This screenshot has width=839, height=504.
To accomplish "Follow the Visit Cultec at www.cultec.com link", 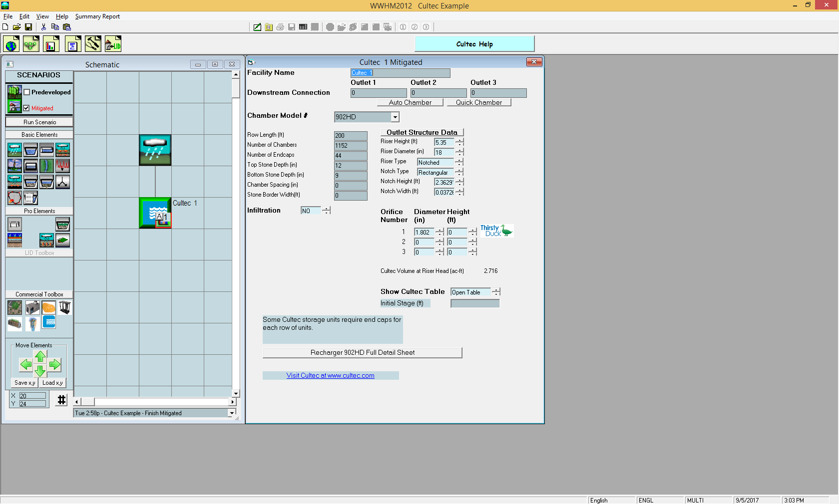I will [x=330, y=376].
